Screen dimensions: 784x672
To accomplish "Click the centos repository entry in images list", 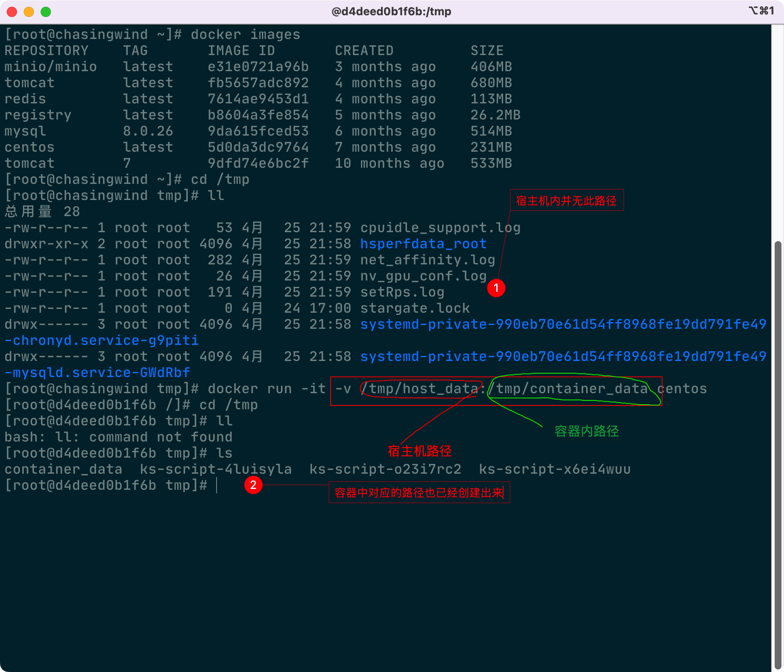I will [29, 147].
